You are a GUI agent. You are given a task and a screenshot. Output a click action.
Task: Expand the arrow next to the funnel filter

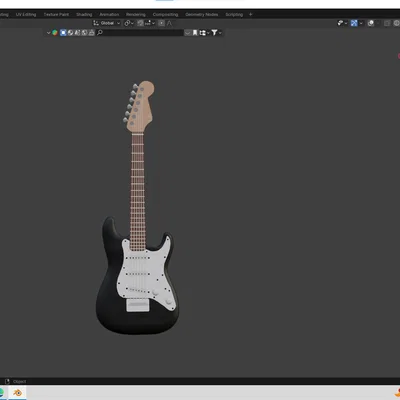220,33
